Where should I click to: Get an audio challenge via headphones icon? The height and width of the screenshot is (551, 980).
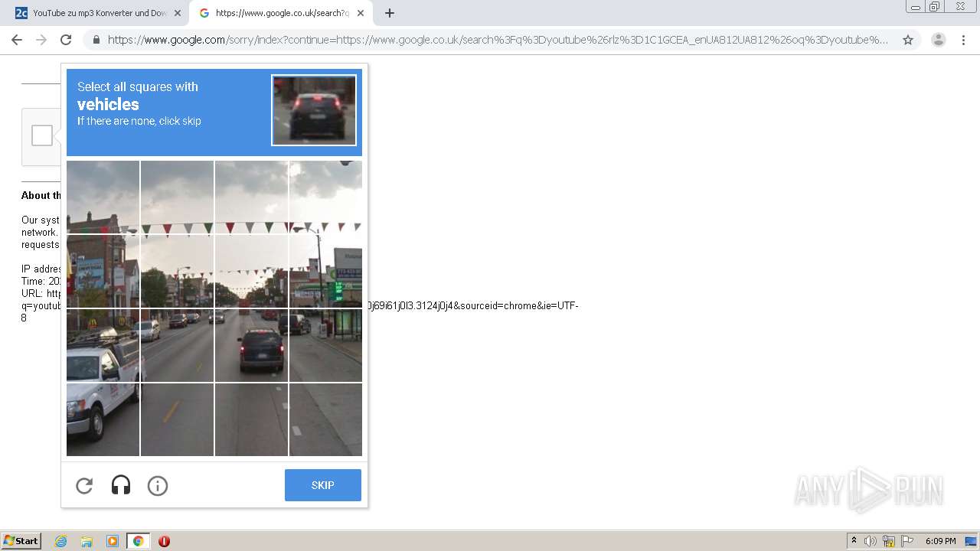121,485
